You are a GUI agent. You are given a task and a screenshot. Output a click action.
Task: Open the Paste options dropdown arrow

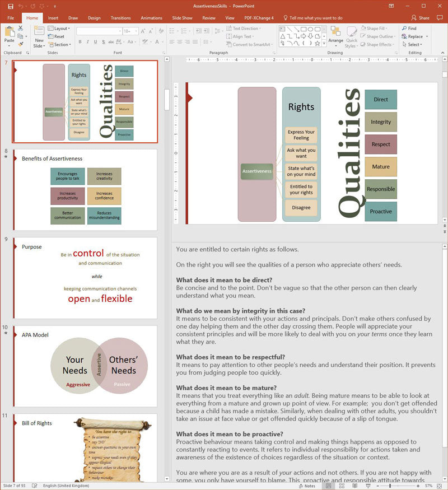pos(10,45)
